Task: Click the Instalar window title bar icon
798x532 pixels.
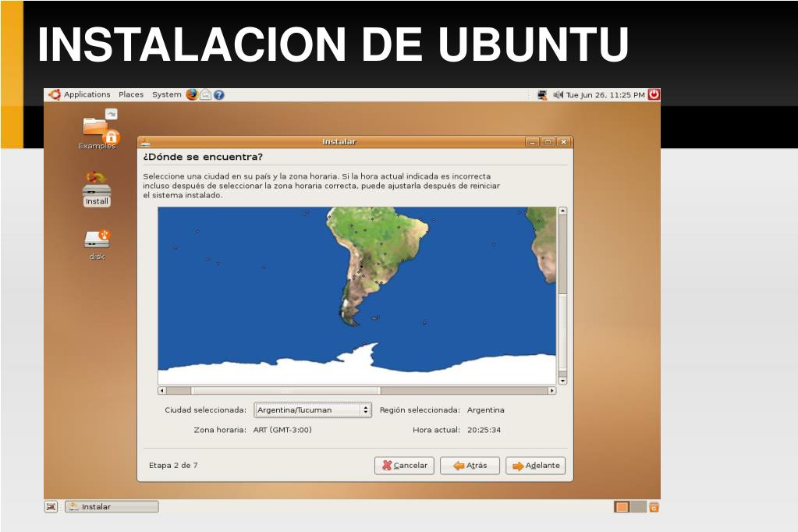Action: point(145,142)
